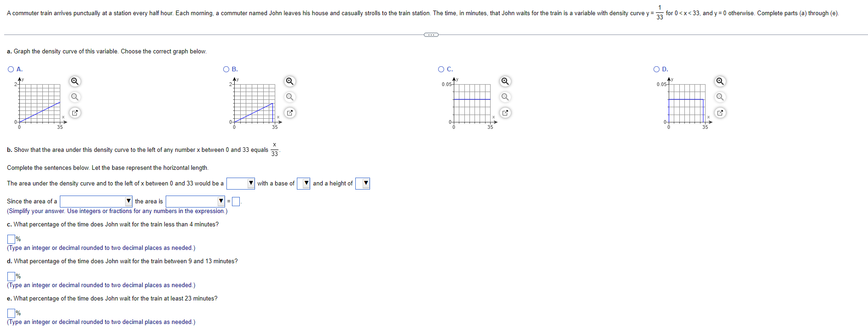Click the zoom-in magnifier beside graph A

75,81
